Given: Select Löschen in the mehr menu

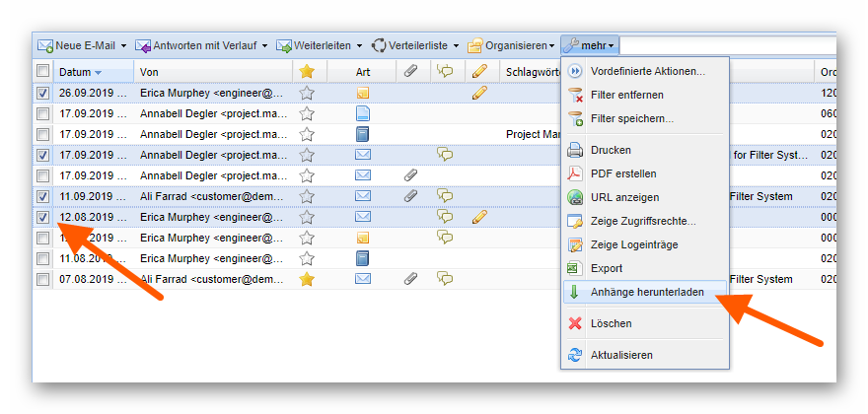Looking at the screenshot, I should tap(611, 323).
